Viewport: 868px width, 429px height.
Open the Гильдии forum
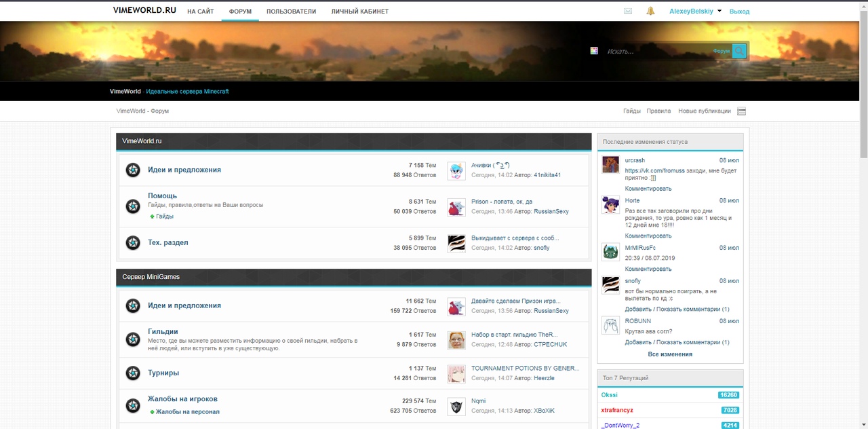click(163, 331)
